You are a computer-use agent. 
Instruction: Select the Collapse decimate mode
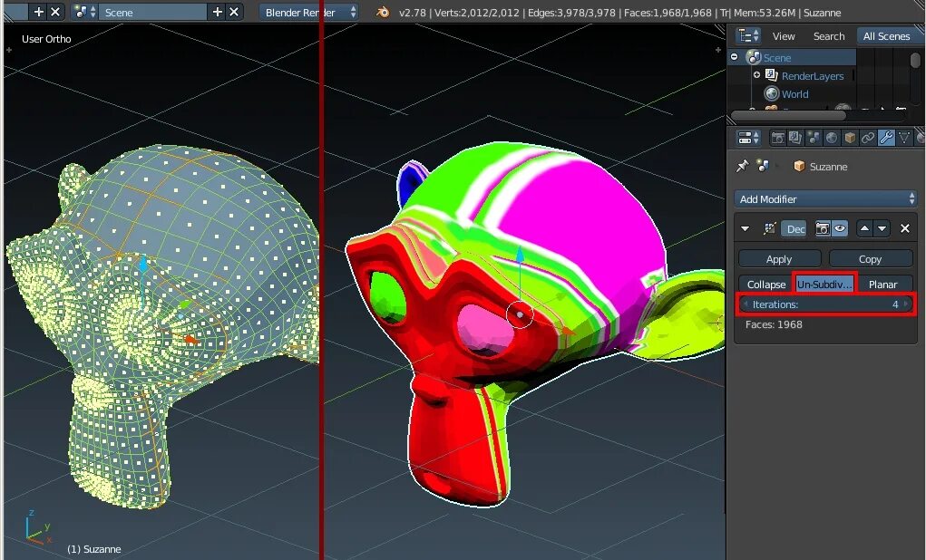coord(766,285)
